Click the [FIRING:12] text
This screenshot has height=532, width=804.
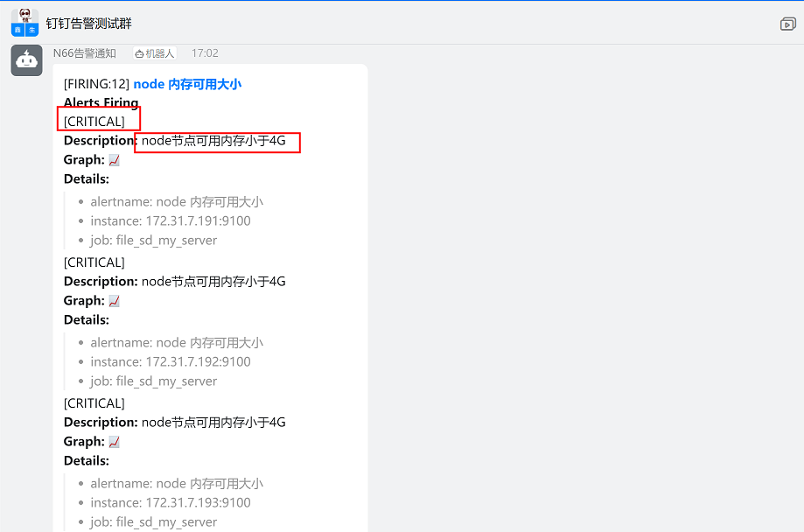point(96,84)
